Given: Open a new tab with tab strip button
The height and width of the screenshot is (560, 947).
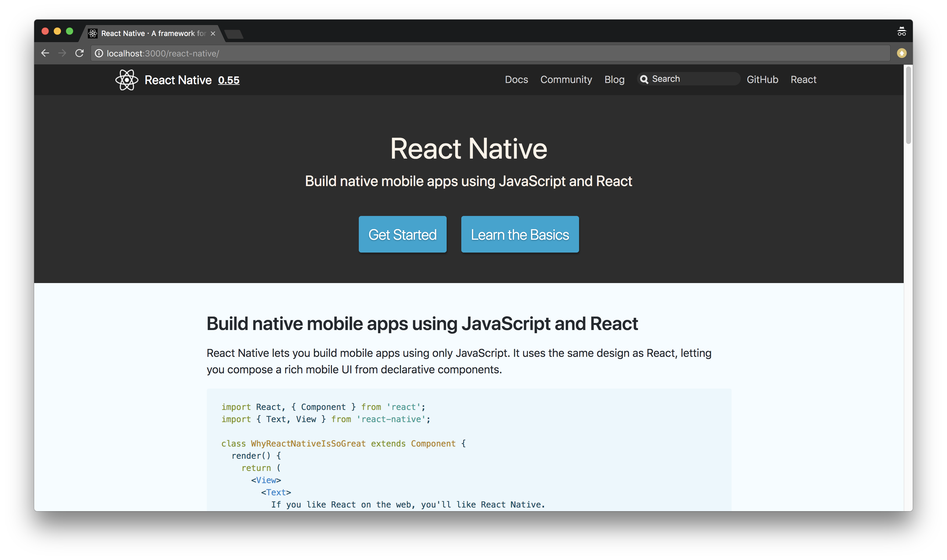Looking at the screenshot, I should (234, 34).
